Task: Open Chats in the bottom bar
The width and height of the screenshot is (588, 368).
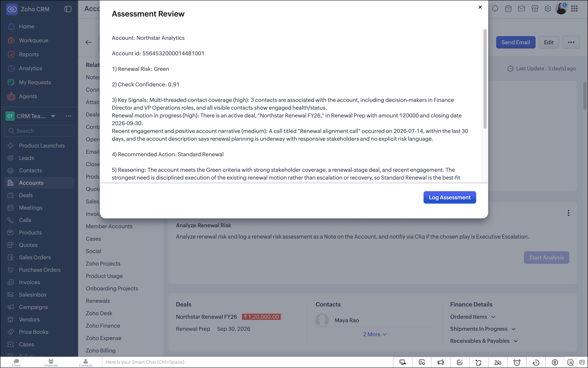Action: coord(16,362)
